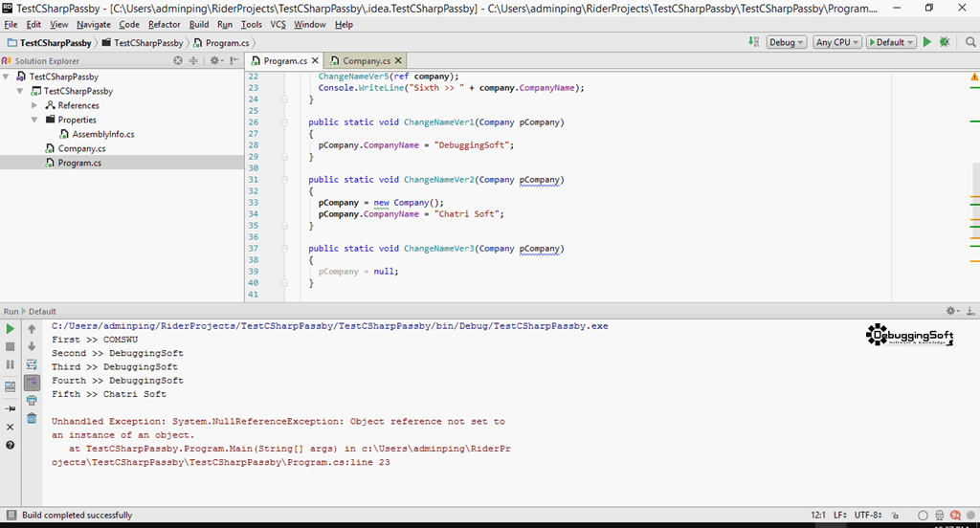The image size is (980, 528).
Task: Change LF line separator in status bar
Action: point(840,515)
